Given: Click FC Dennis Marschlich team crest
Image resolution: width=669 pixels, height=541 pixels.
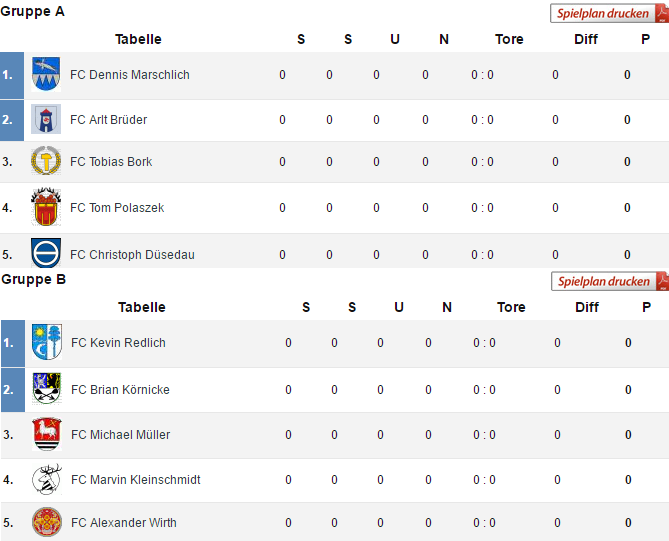Looking at the screenshot, I should pyautogui.click(x=46, y=75).
